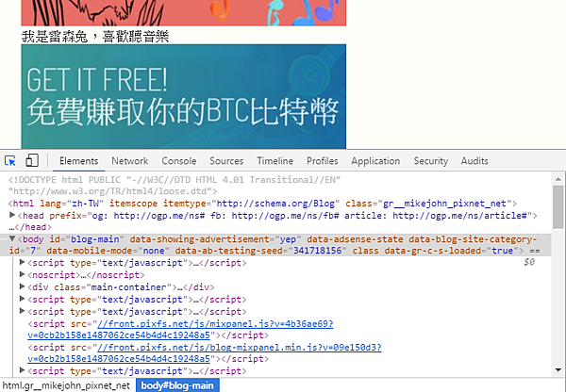Open the Network tab
This screenshot has height=392, width=566.
click(129, 161)
